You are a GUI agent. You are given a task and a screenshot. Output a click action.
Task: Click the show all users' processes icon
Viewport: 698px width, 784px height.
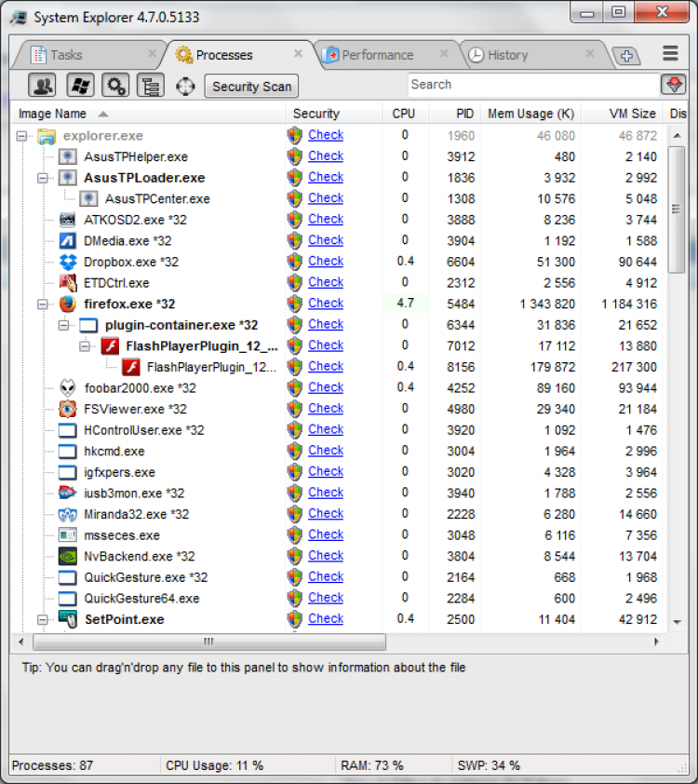43,86
